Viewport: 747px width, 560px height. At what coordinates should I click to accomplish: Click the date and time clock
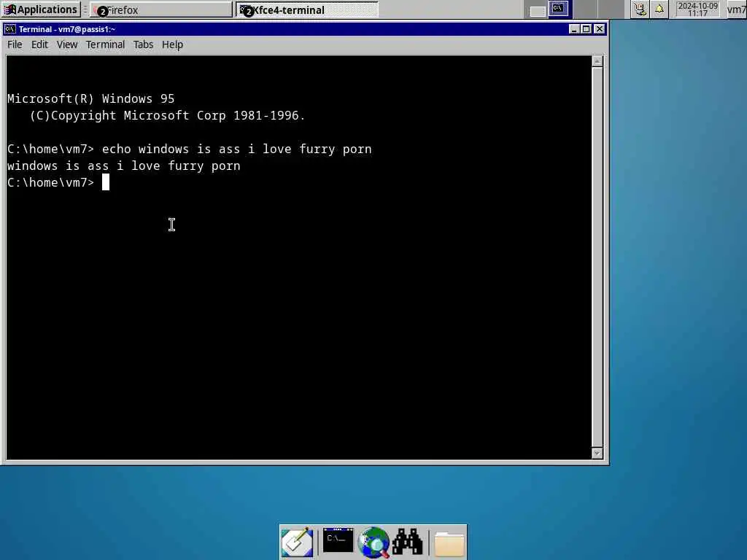tap(697, 9)
